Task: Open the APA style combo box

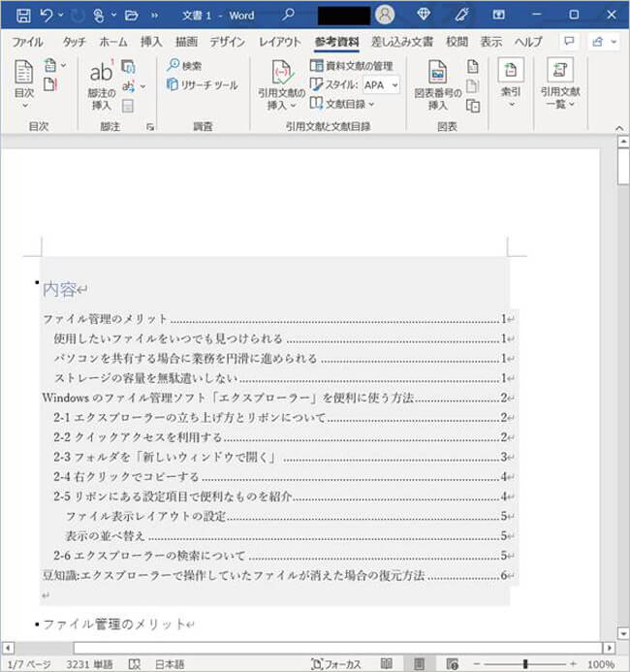Action: click(381, 85)
